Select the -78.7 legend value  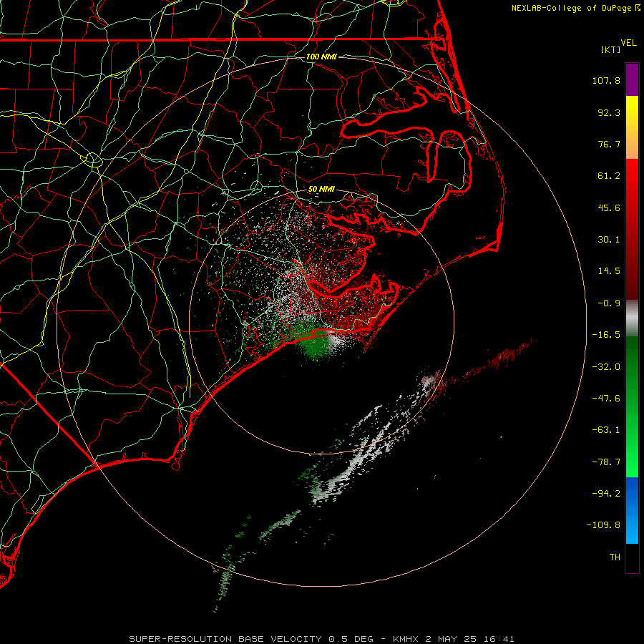[606, 462]
